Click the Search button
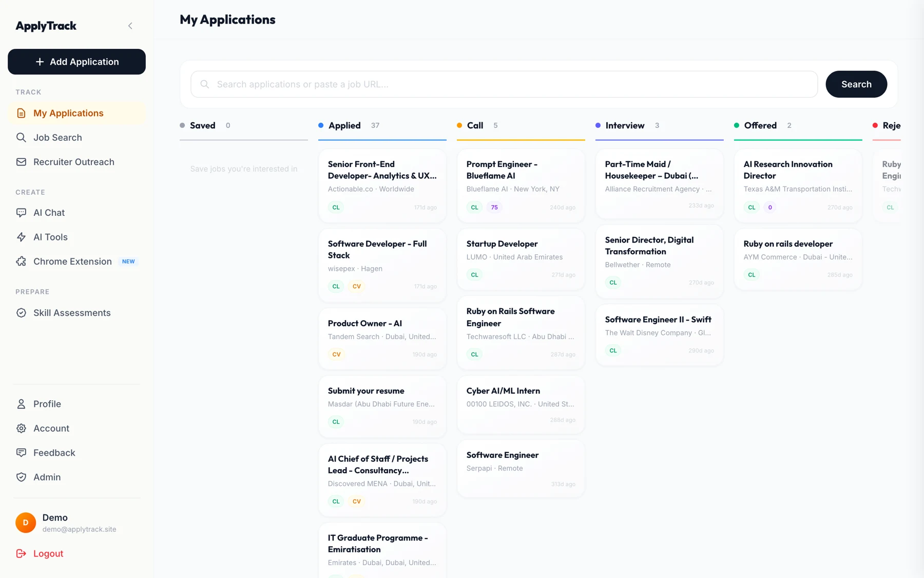The width and height of the screenshot is (924, 578). [856, 84]
